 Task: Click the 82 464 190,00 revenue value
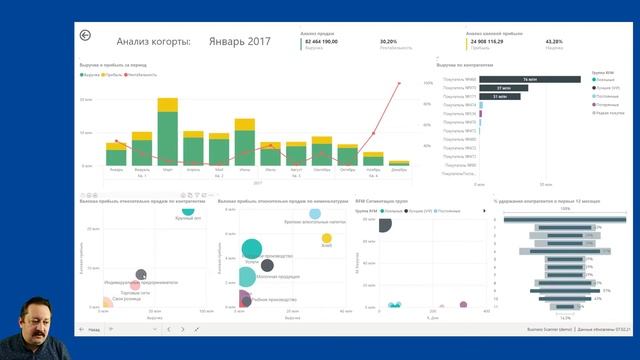(x=321, y=41)
